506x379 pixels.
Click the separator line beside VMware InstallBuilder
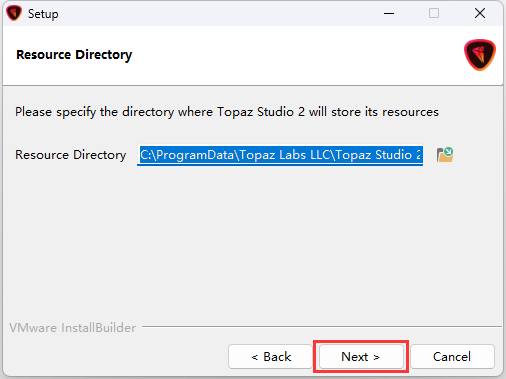322,326
